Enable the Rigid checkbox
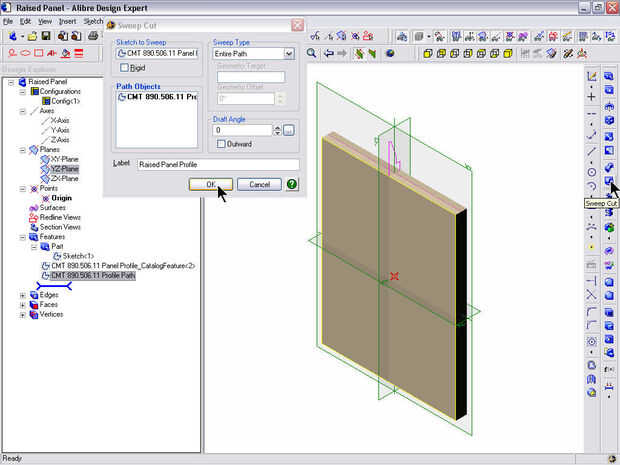 pos(125,68)
